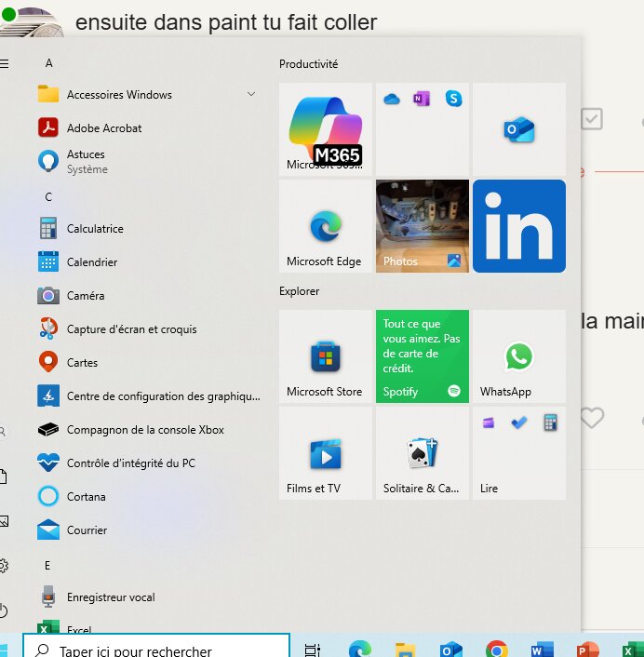Expand the Accessoires Windows folder chevron

coord(251,94)
